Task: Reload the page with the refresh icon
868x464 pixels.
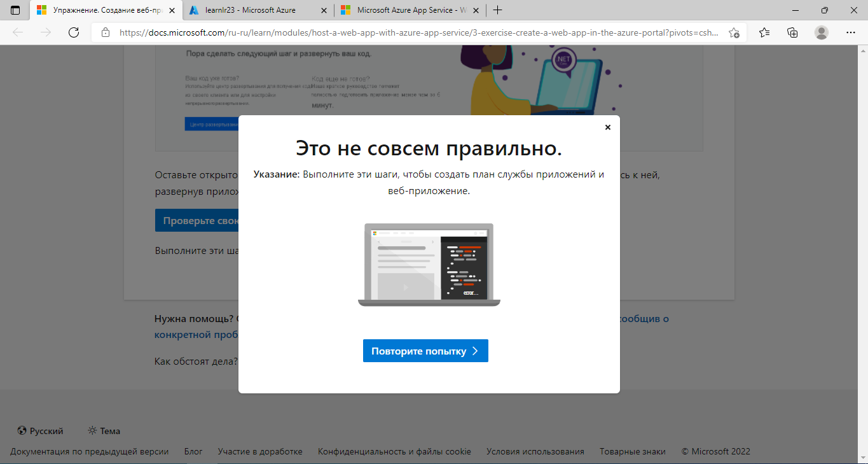Action: pyautogui.click(x=74, y=32)
